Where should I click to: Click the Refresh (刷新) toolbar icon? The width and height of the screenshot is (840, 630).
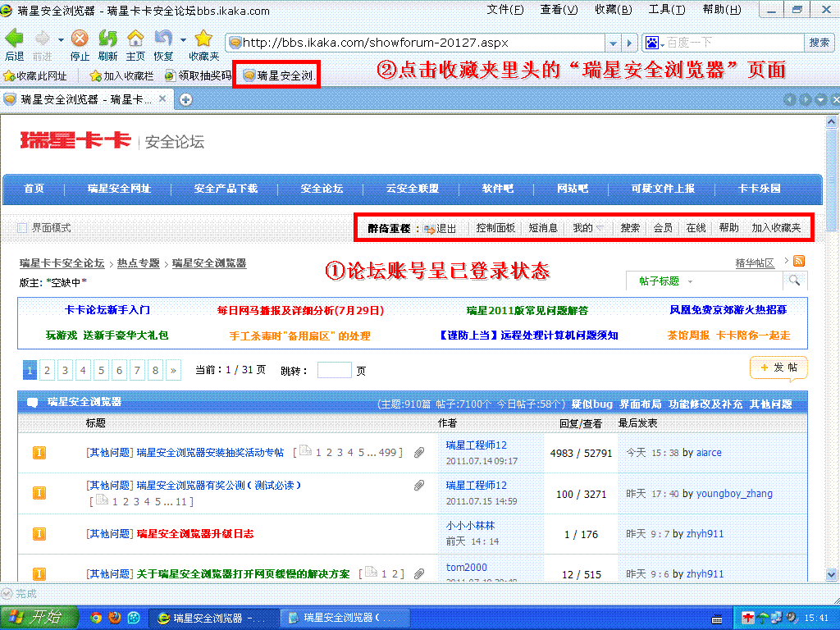(107, 39)
